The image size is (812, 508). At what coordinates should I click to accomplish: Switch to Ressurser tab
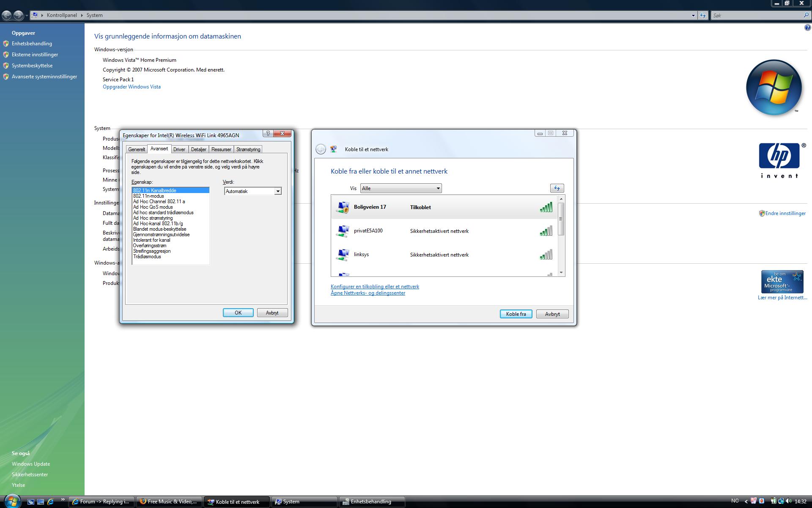(221, 149)
